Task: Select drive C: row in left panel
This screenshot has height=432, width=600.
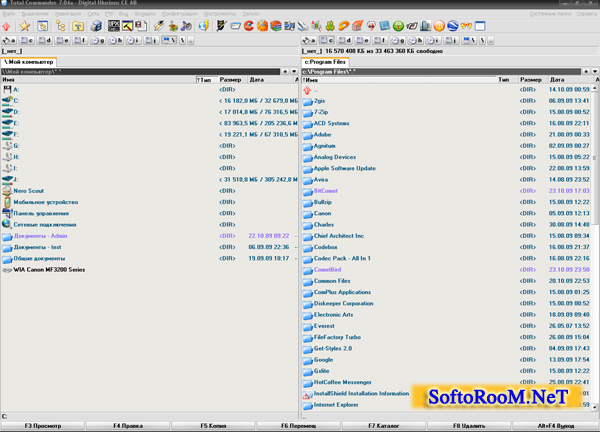Action: point(150,101)
